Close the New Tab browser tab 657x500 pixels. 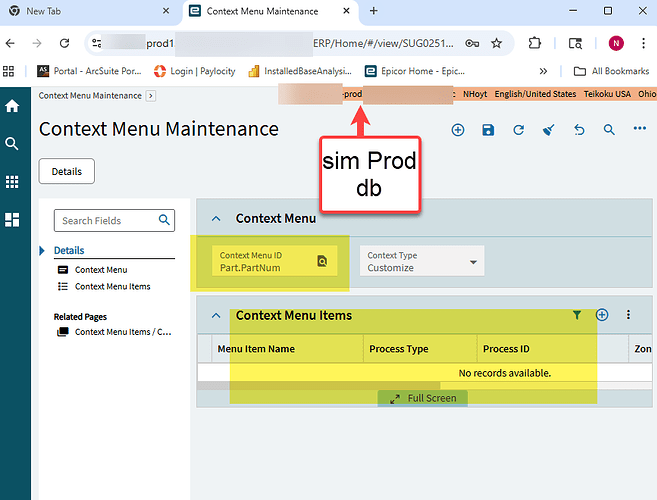(x=166, y=11)
